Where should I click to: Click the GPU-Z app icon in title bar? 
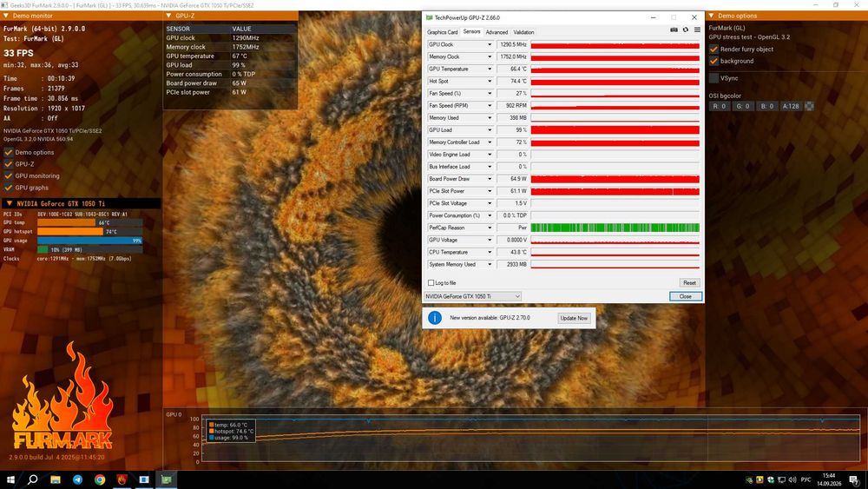click(x=429, y=17)
